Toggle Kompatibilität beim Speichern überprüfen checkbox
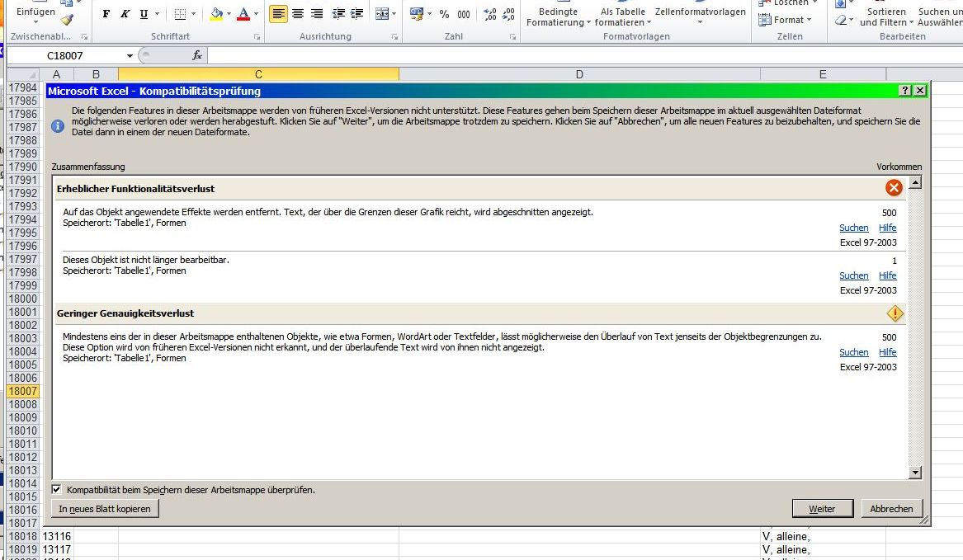The image size is (963, 560). pos(56,489)
